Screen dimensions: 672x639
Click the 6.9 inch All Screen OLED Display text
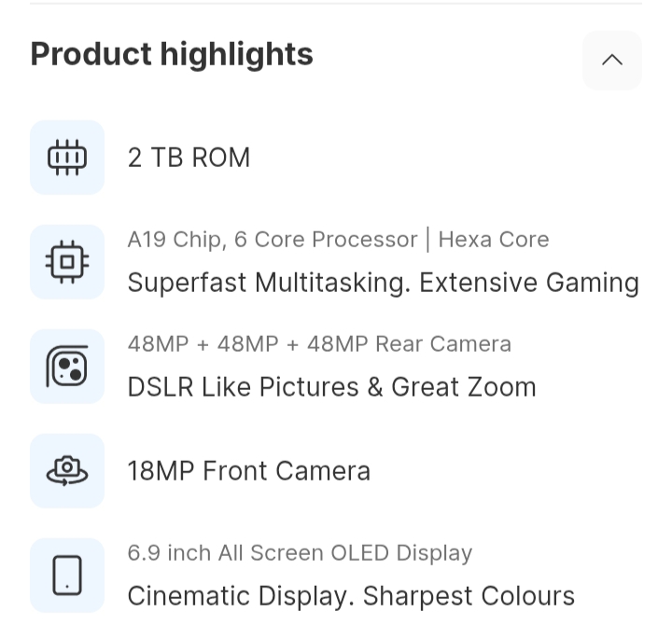click(300, 553)
